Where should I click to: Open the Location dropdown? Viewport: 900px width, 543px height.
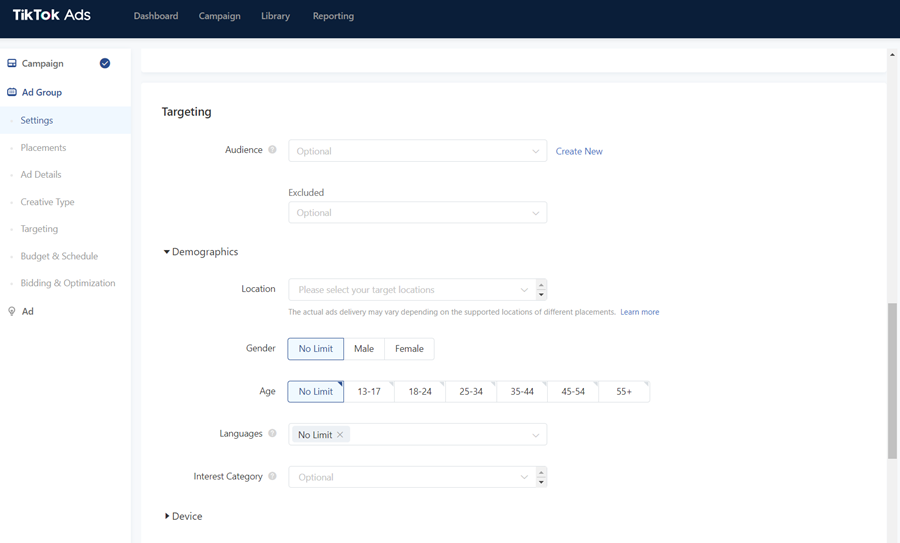[x=412, y=290]
